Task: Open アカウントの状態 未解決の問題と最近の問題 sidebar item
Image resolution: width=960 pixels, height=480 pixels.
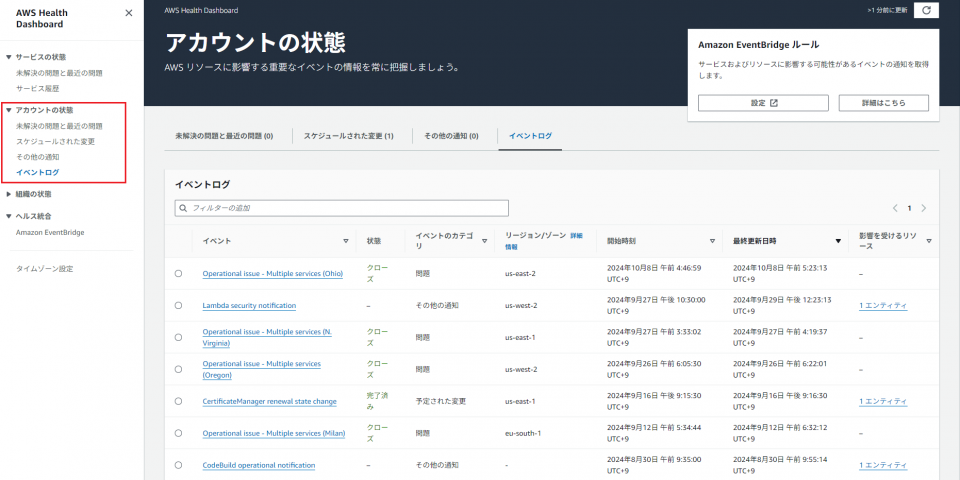Action: tap(59, 126)
